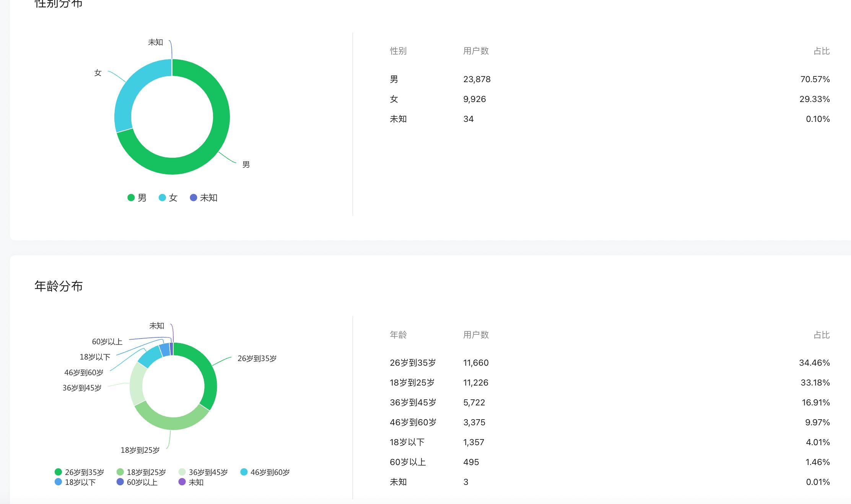Select the user count 23,878
The width and height of the screenshot is (851, 504).
477,79
